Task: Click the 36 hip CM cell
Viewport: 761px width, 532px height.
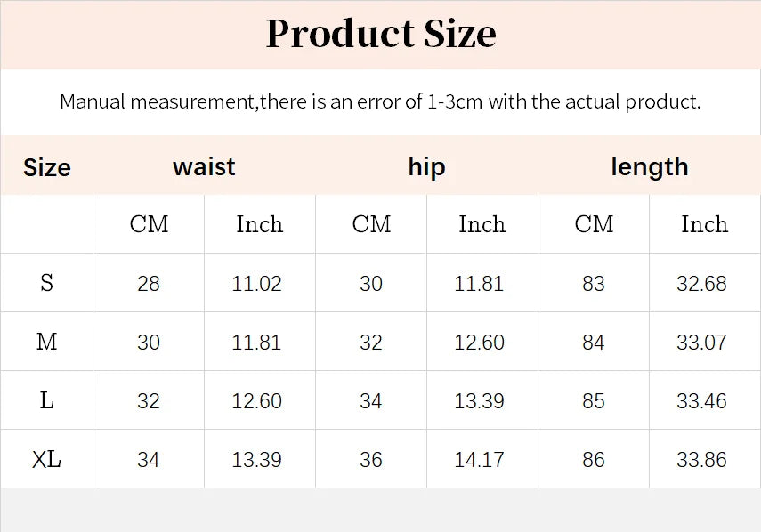Action: [371, 460]
